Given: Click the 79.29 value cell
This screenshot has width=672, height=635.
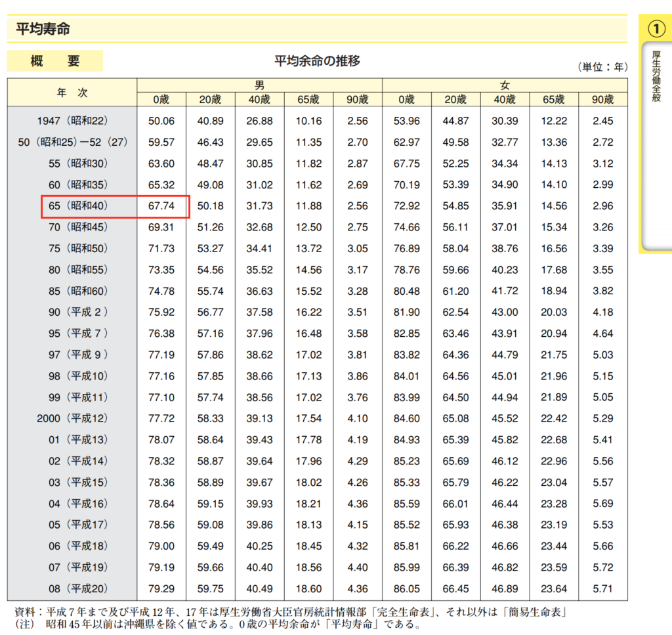Looking at the screenshot, I should (x=161, y=588).
